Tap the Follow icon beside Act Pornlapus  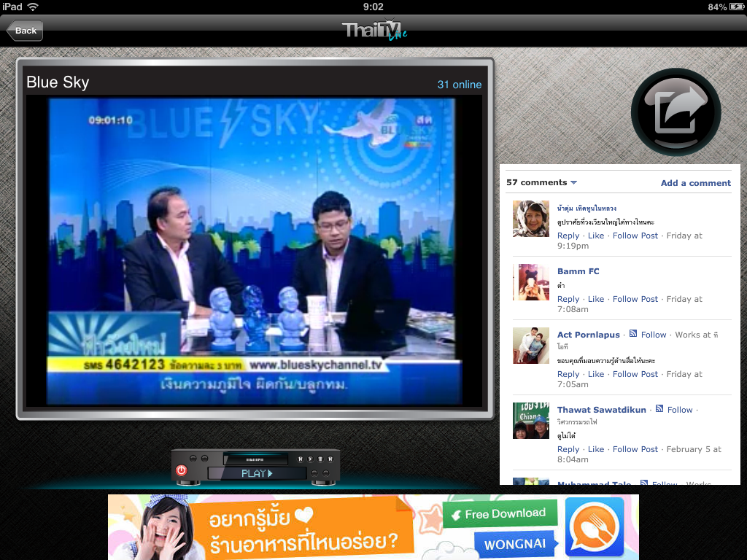[x=633, y=334]
